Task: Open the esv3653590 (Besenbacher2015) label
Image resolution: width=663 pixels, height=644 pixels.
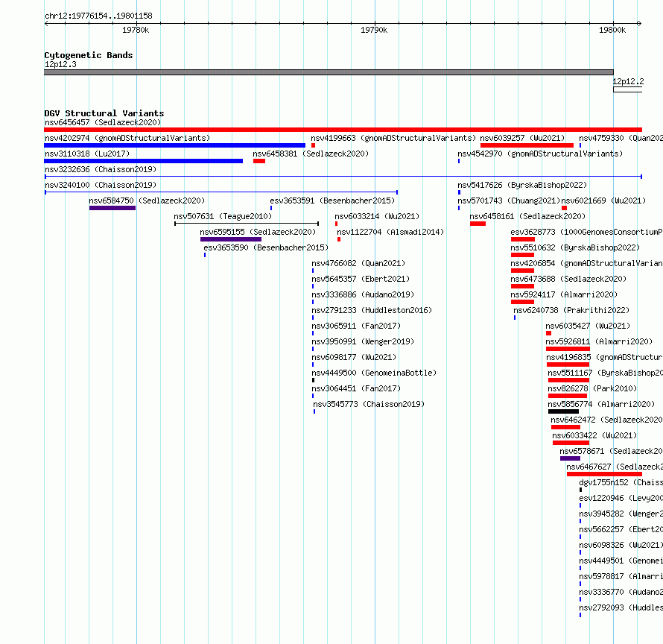Action: click(266, 247)
